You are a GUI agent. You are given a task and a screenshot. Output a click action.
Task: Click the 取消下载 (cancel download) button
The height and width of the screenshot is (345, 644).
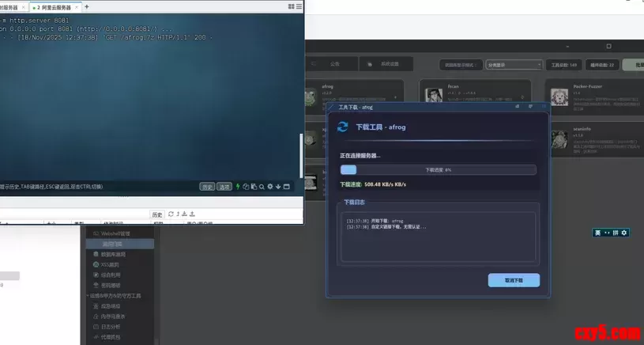click(x=514, y=280)
